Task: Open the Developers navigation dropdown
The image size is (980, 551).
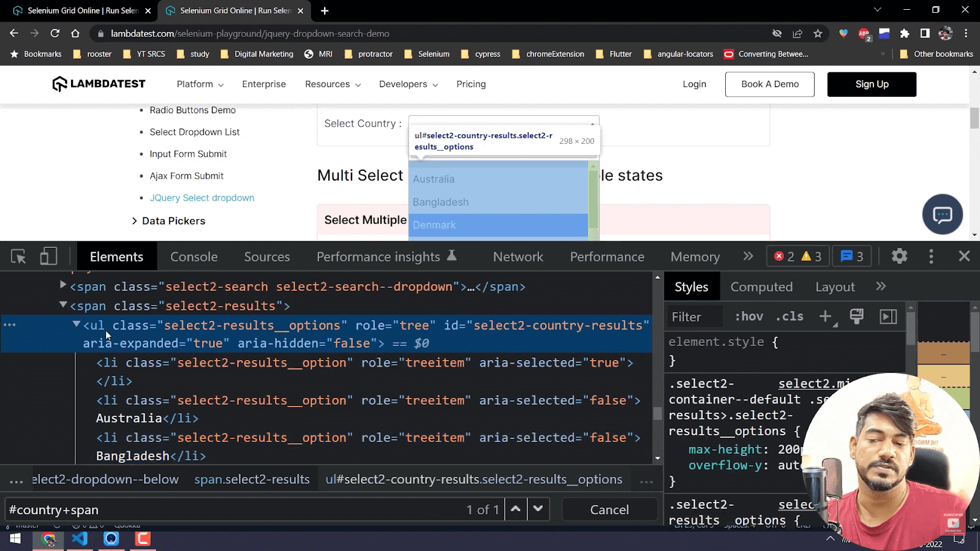Action: click(409, 84)
